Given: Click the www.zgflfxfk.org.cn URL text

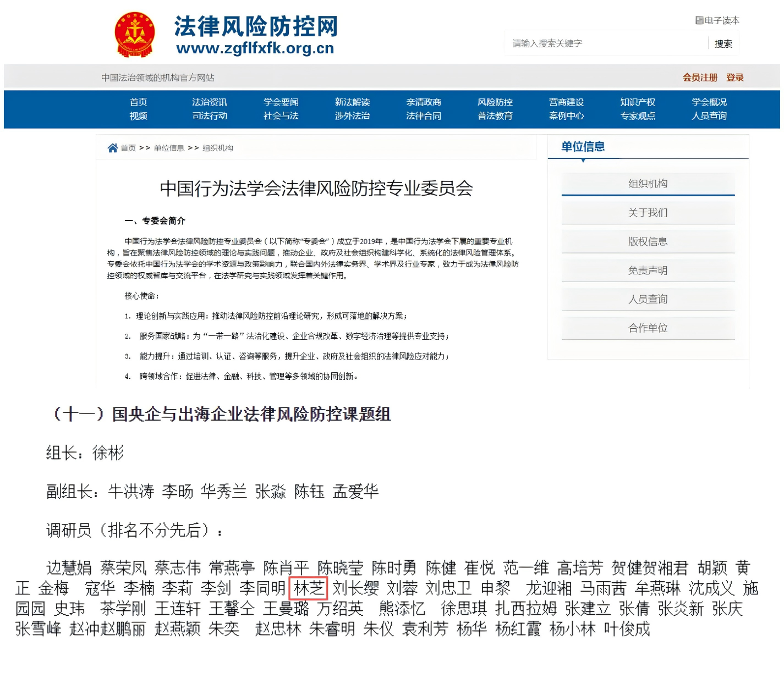Looking at the screenshot, I should coord(255,48).
